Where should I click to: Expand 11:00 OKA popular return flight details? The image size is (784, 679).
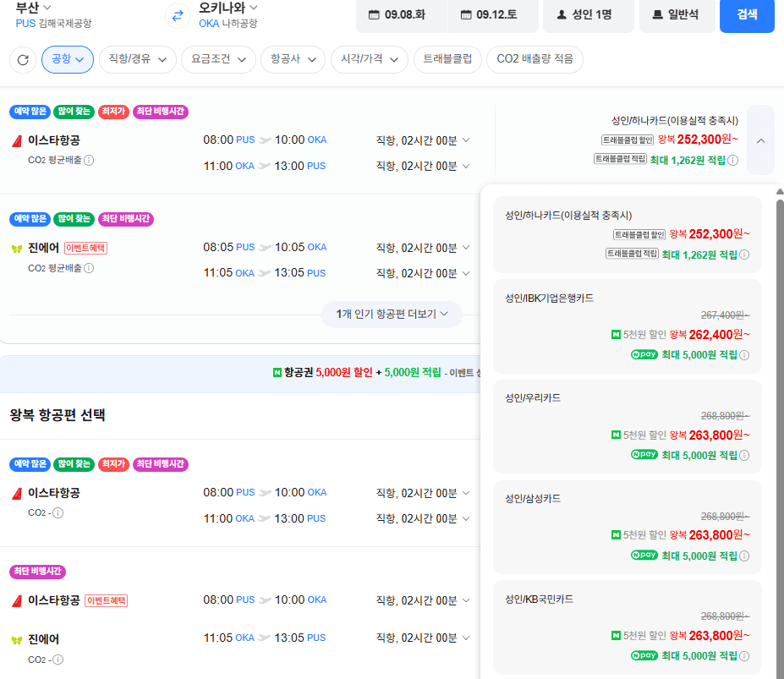pyautogui.click(x=466, y=166)
